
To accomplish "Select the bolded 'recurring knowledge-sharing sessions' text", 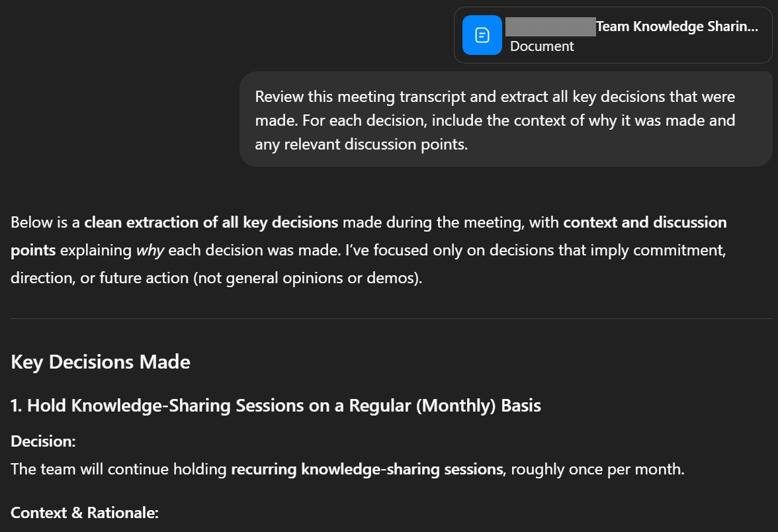I will [365, 468].
